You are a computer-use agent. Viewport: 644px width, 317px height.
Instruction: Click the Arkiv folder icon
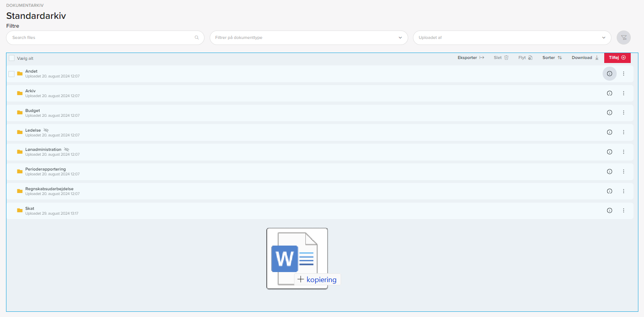[20, 93]
